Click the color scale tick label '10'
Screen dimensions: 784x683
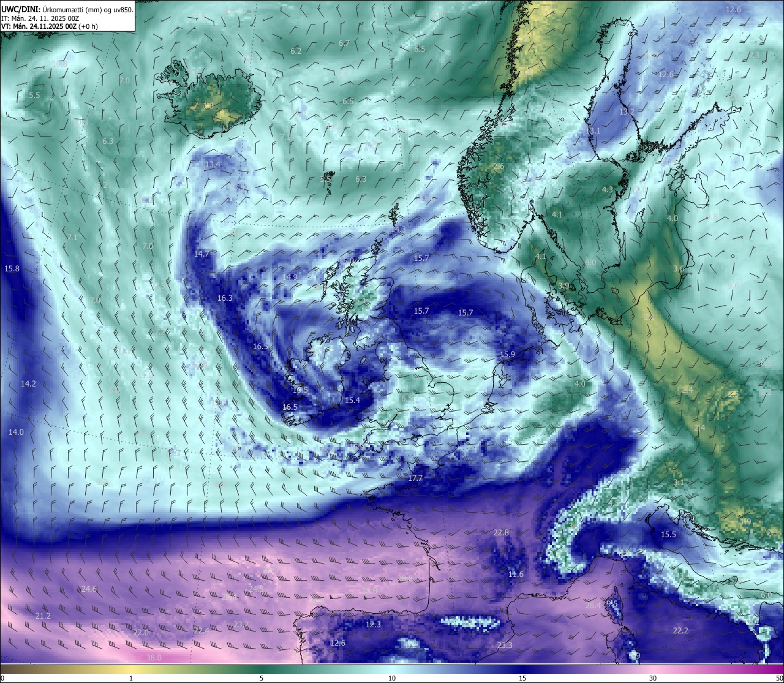[x=392, y=678]
